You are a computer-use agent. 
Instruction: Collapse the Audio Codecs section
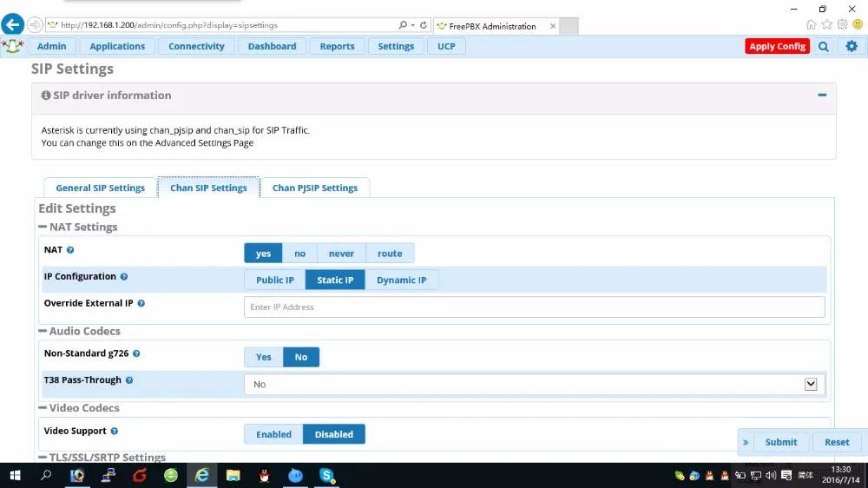pos(43,331)
